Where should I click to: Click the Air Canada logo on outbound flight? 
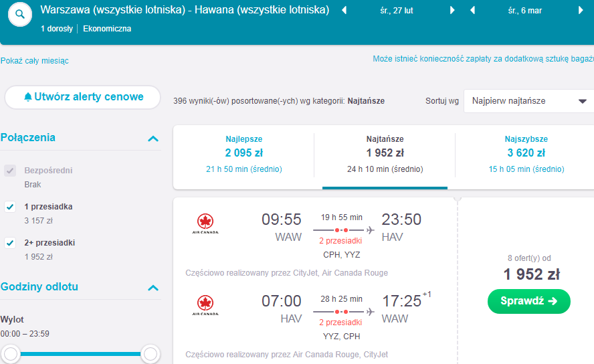(x=205, y=224)
